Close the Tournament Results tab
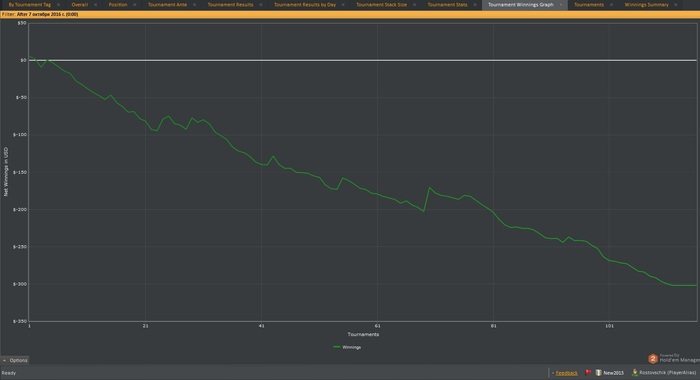Image resolution: width=700 pixels, height=380 pixels. pos(261,5)
